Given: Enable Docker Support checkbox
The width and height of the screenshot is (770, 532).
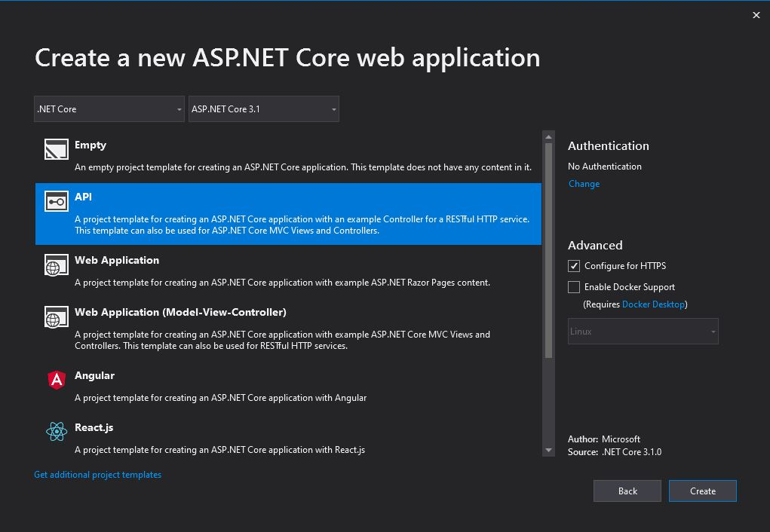Looking at the screenshot, I should (x=574, y=287).
